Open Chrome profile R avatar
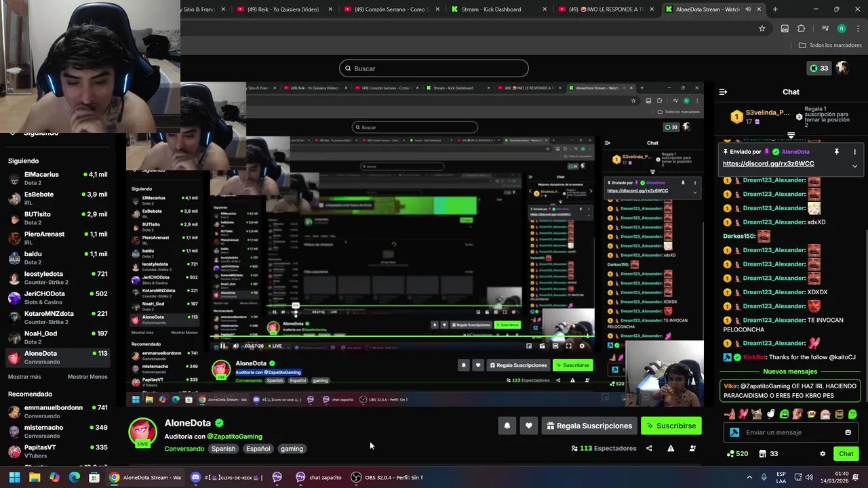 click(x=842, y=28)
